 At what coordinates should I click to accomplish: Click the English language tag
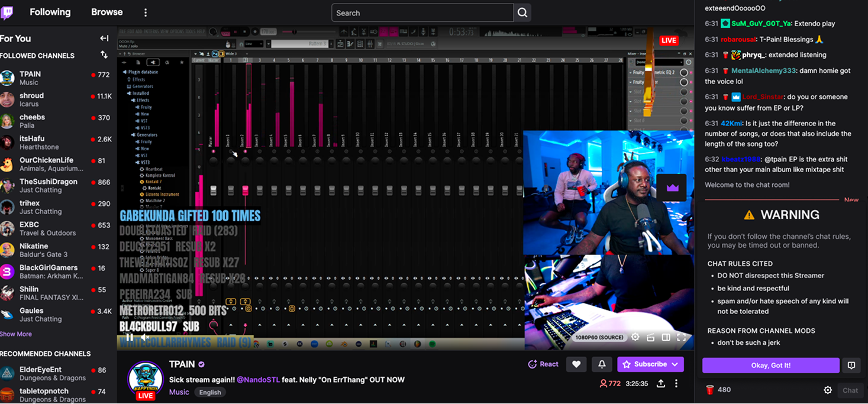[x=210, y=392]
